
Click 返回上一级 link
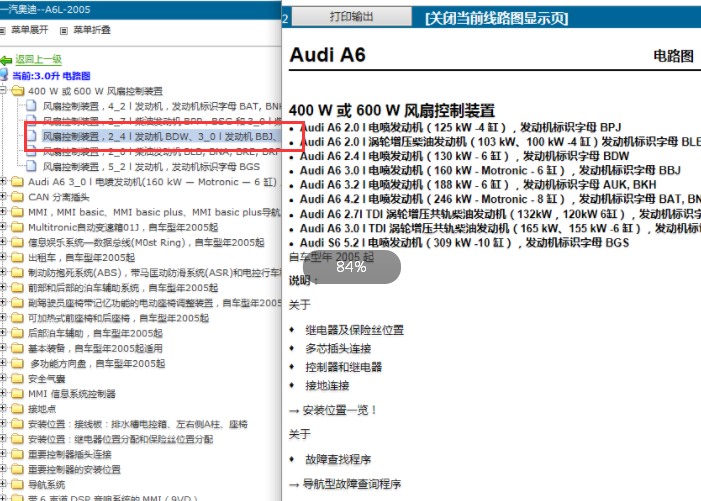tap(38, 59)
